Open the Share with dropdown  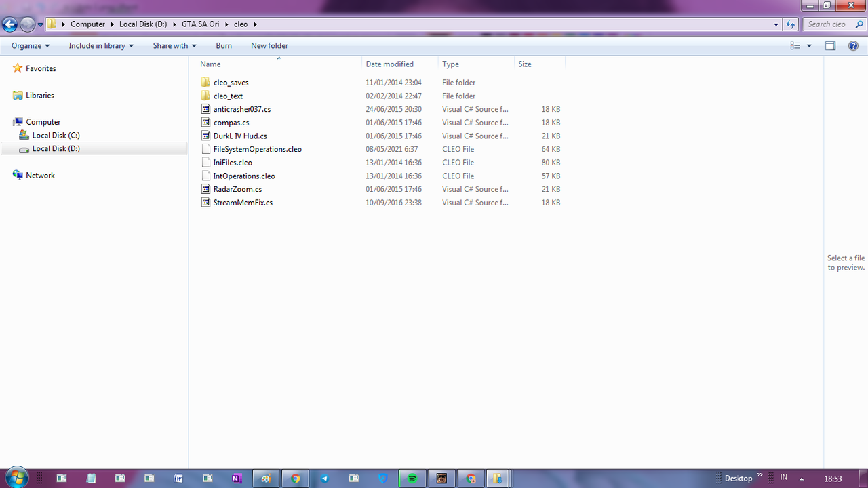174,46
